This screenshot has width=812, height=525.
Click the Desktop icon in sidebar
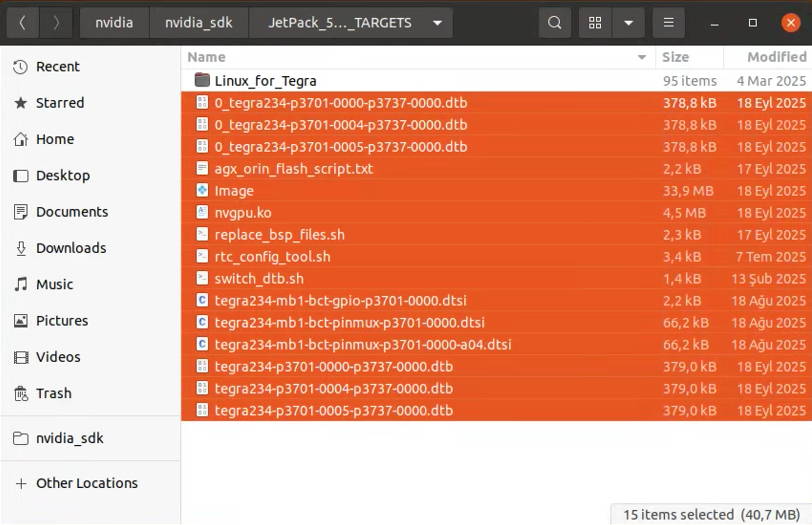(21, 176)
